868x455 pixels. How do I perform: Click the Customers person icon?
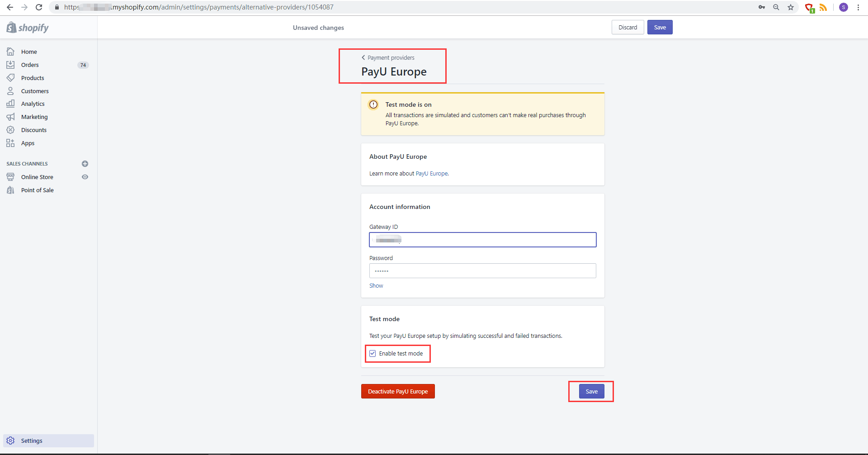[10, 91]
